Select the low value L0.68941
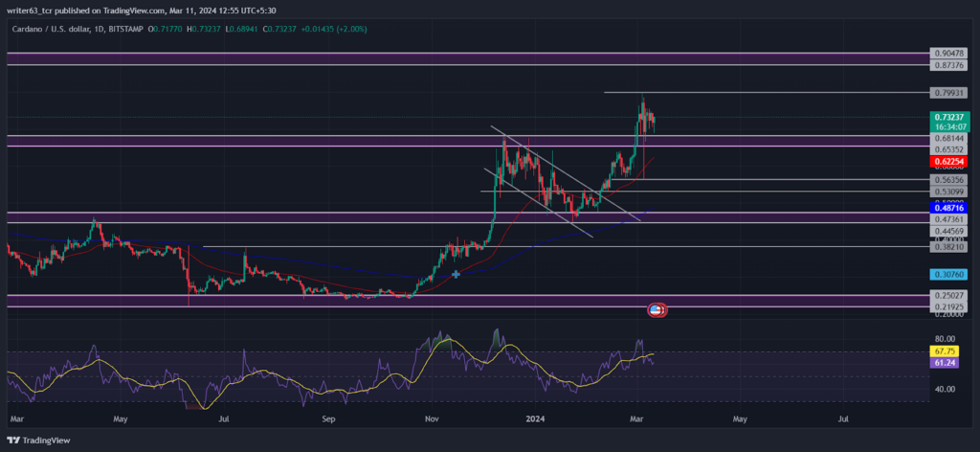 coord(242,30)
